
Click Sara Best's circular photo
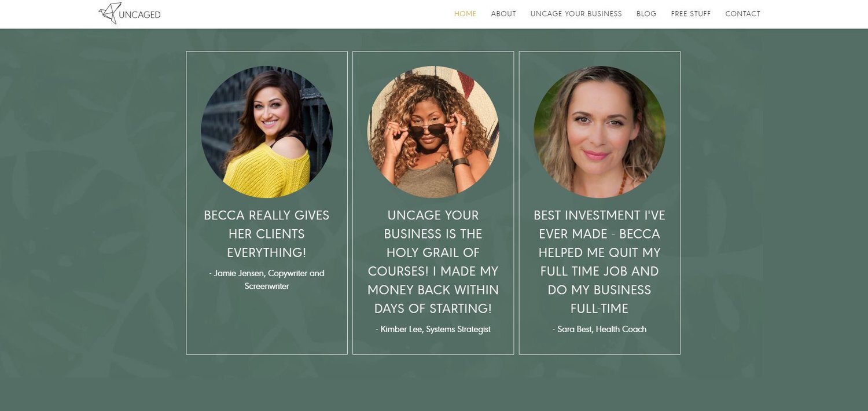[x=599, y=132]
